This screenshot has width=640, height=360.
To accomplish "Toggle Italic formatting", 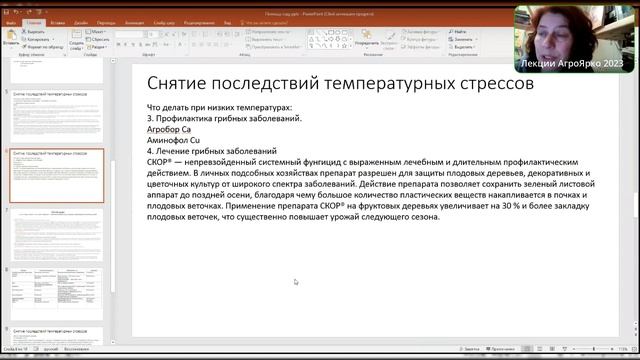I will (x=126, y=44).
